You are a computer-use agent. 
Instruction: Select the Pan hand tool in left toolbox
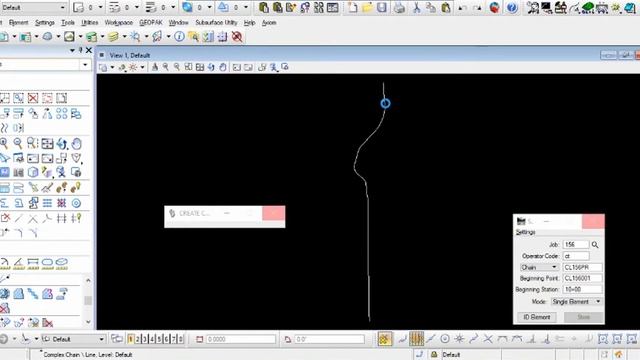[x=76, y=143]
